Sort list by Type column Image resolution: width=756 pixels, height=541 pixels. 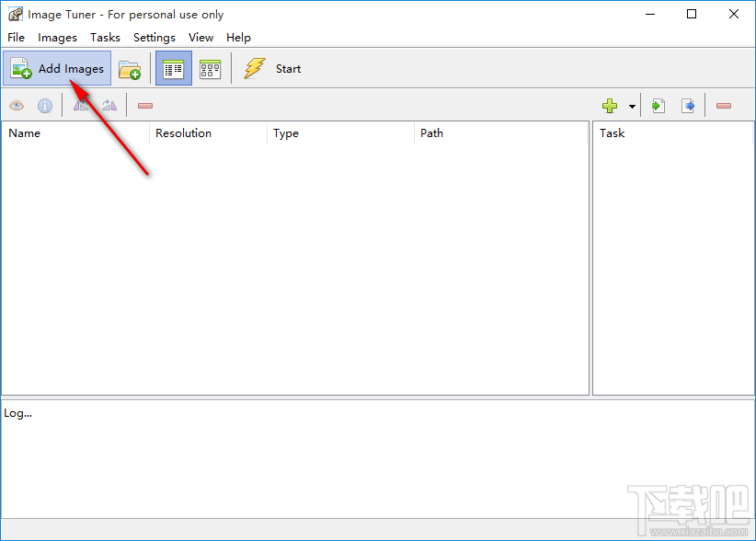point(340,133)
